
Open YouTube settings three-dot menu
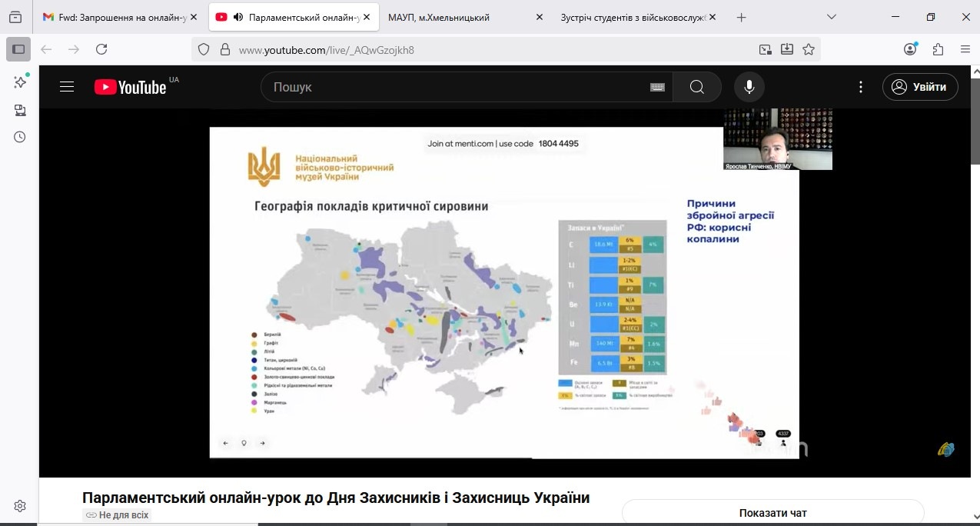pos(861,87)
